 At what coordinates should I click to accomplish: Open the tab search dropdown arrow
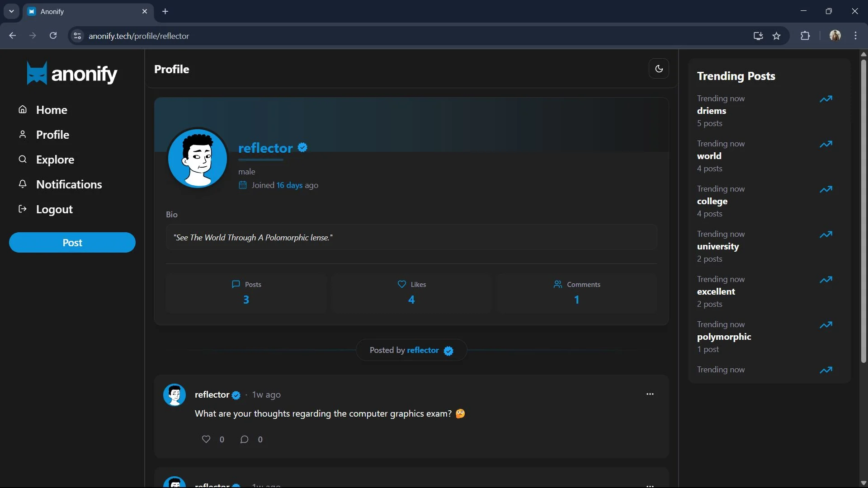click(x=11, y=11)
